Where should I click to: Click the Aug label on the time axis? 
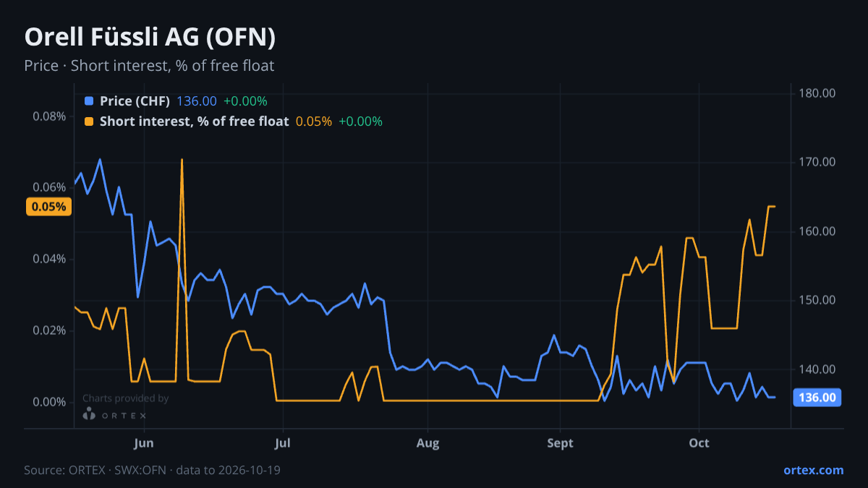click(427, 442)
